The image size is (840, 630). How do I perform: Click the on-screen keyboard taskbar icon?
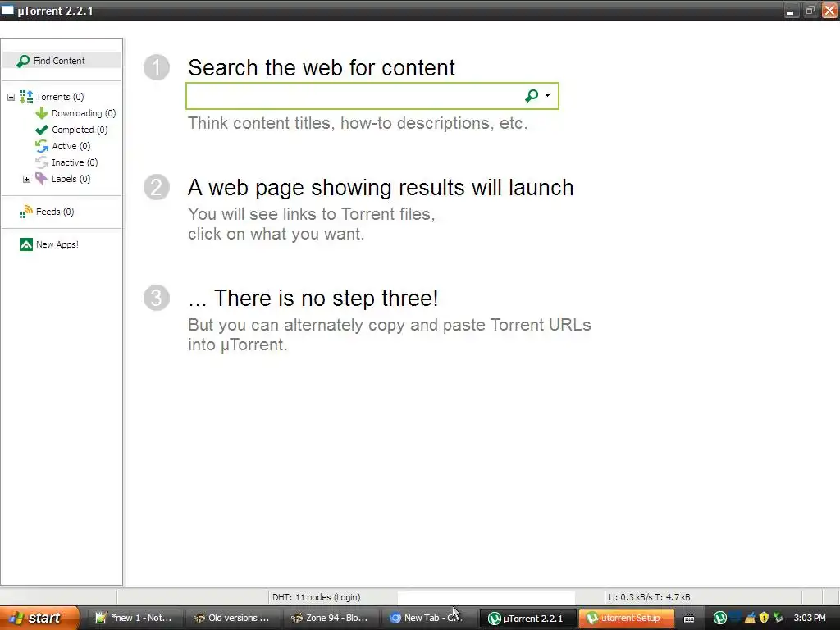click(689, 619)
